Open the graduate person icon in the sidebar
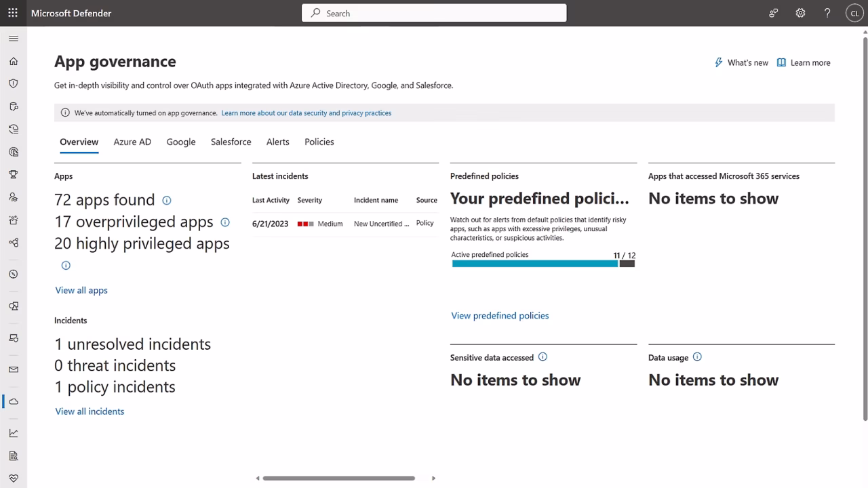This screenshot has width=868, height=488. [x=14, y=197]
